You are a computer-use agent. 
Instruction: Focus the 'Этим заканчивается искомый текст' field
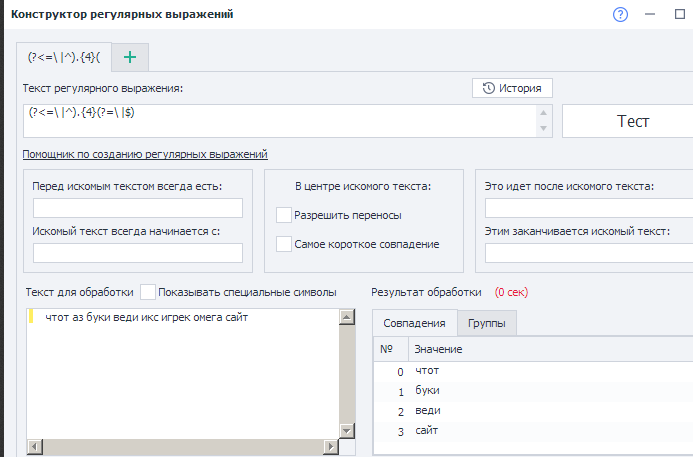tap(589, 253)
